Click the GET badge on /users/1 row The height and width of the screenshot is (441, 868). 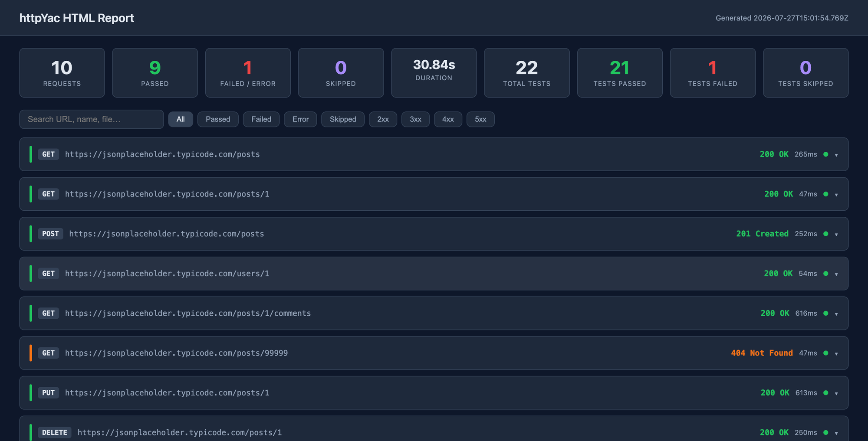pos(48,274)
